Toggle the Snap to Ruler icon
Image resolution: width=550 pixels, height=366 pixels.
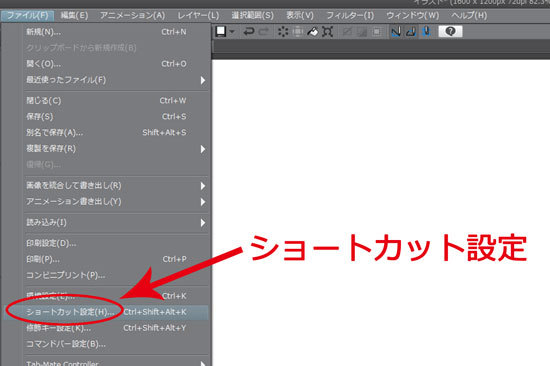point(396,32)
